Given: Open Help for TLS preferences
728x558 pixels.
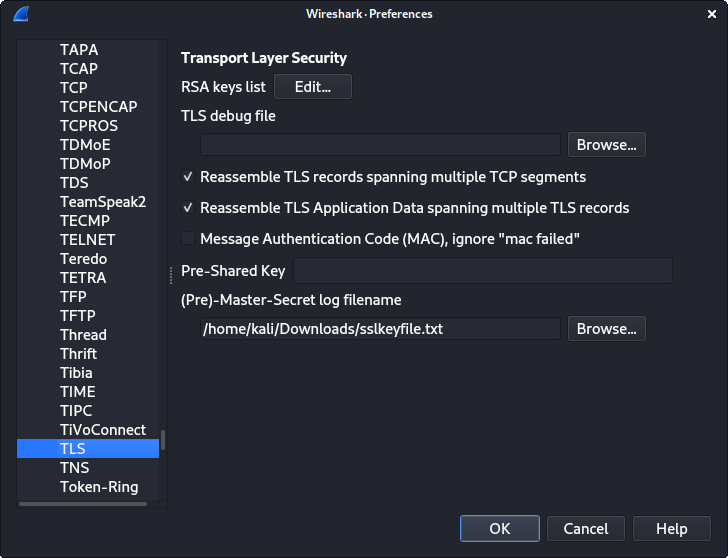Looking at the screenshot, I should tap(671, 528).
